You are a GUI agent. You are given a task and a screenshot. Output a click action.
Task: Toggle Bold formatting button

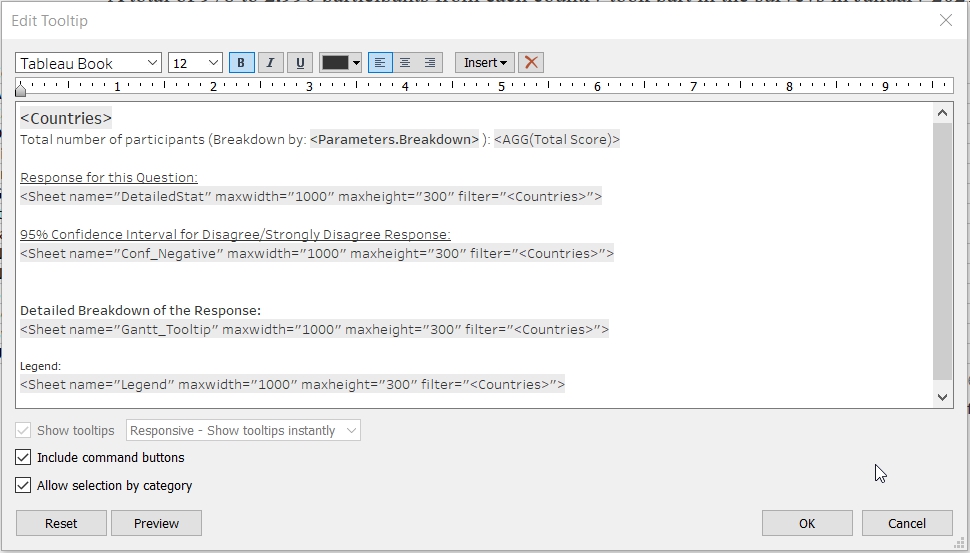coord(241,63)
